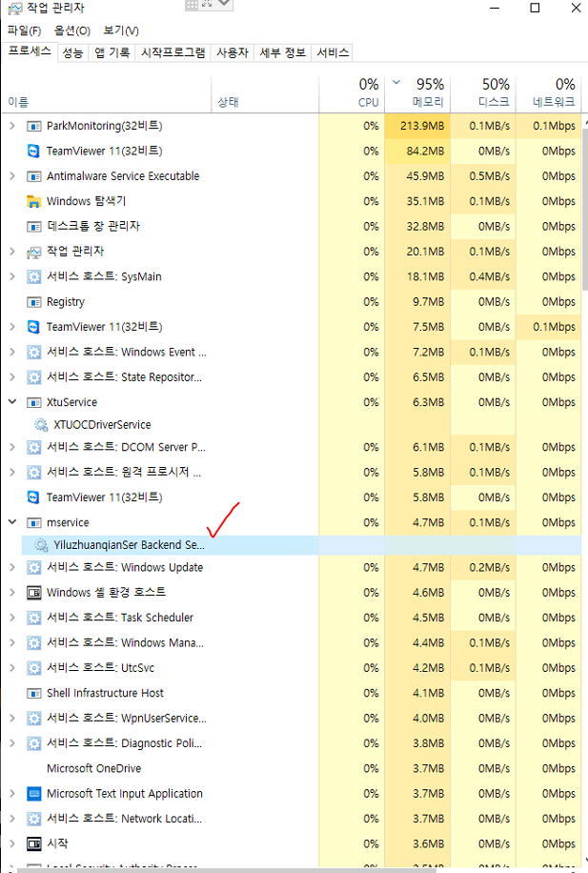588x873 pixels.
Task: Click the Registry process icon
Action: 34,302
